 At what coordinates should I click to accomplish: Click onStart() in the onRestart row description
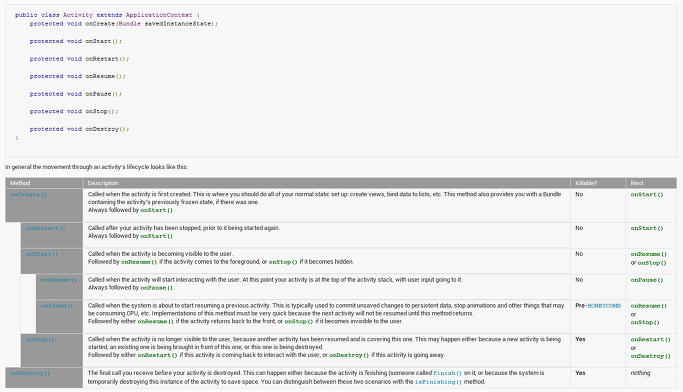pos(157,236)
